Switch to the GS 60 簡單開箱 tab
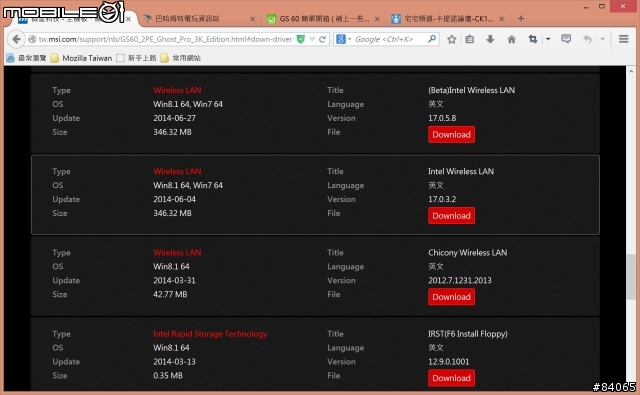This screenshot has width=640, height=395. click(322, 19)
